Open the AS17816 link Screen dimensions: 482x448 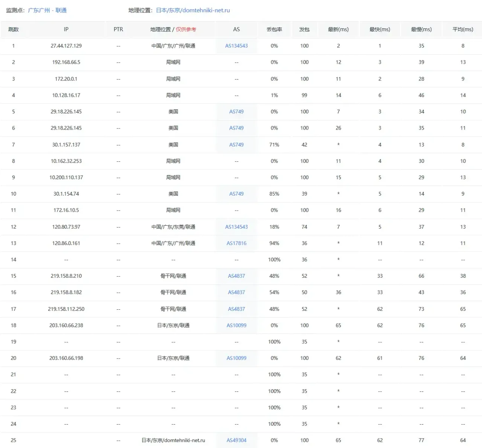pyautogui.click(x=236, y=243)
